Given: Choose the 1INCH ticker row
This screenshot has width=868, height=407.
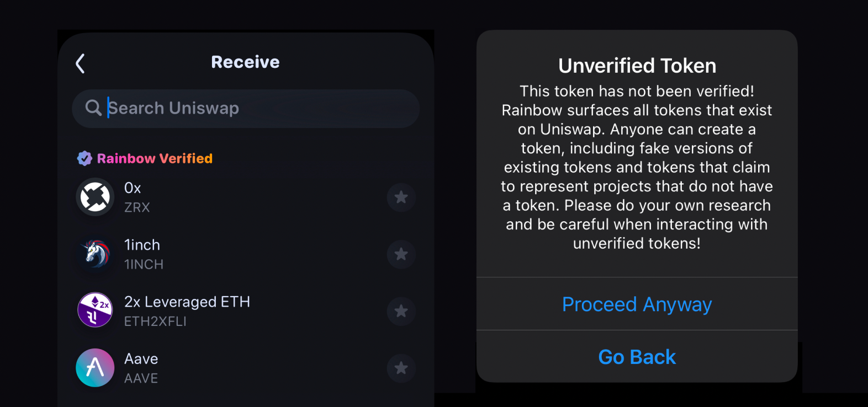Looking at the screenshot, I should (x=144, y=265).
